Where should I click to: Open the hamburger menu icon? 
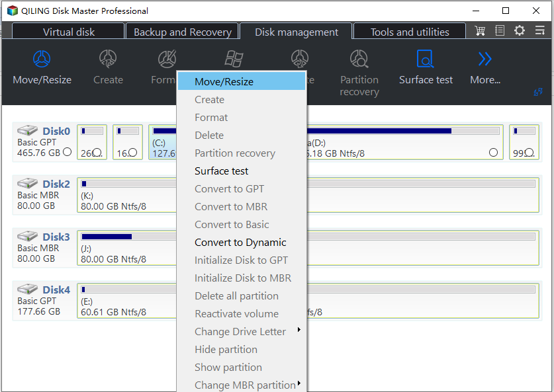point(540,30)
